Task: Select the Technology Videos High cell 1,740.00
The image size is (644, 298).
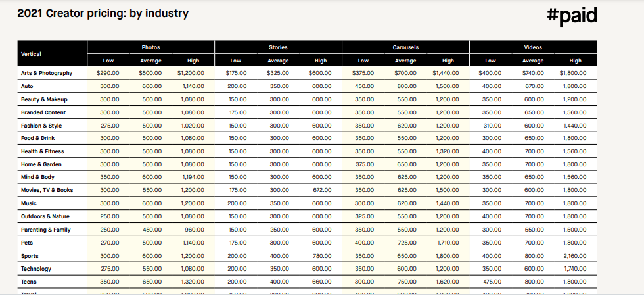Action: coord(575,268)
